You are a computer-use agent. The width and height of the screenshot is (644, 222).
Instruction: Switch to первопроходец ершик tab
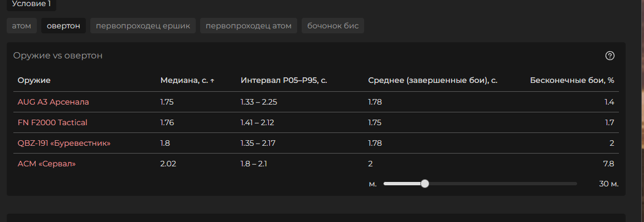coord(143,26)
